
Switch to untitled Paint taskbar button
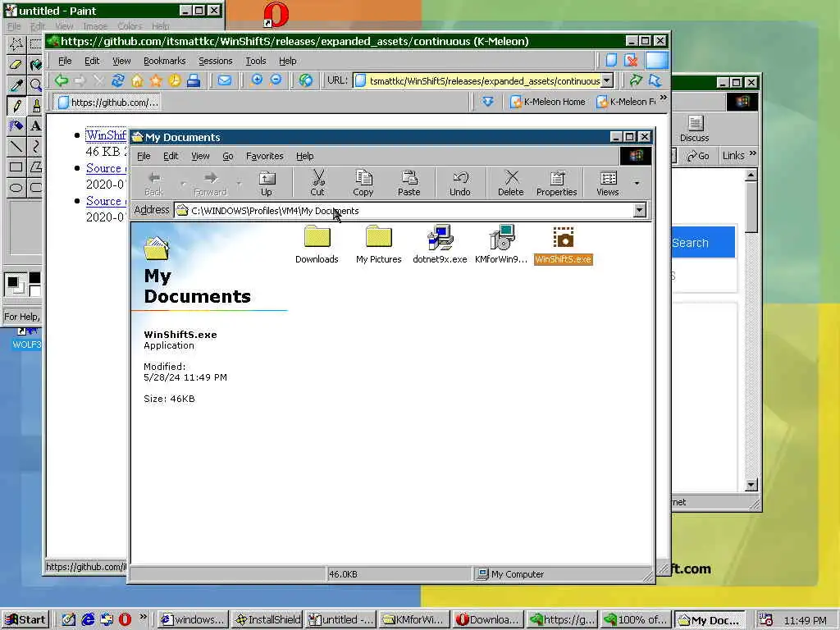pyautogui.click(x=340, y=620)
